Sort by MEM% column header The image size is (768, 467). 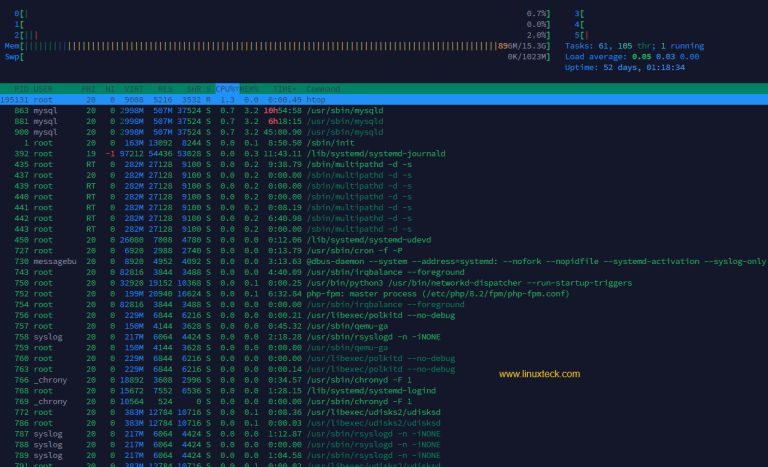pos(249,89)
